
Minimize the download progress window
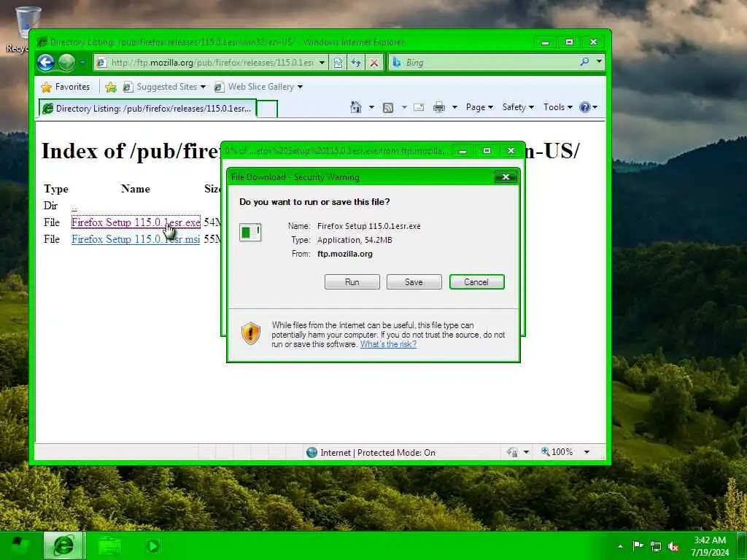[462, 151]
